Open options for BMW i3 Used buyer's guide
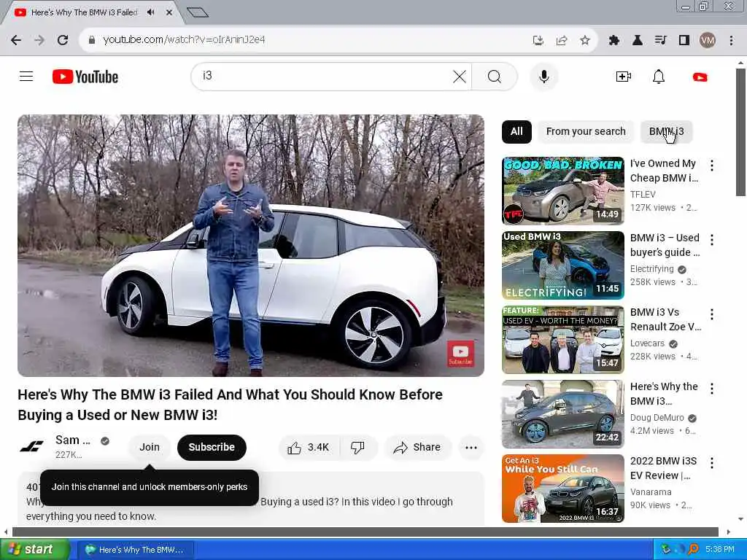The image size is (747, 560). [712, 239]
